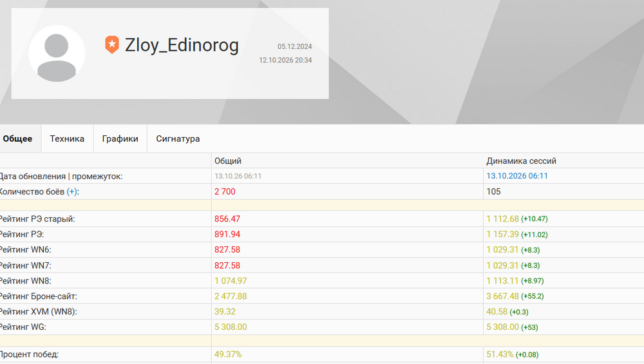644x364 pixels.
Task: Click the Рейтинг WG session value 5 308.00
Action: [502, 327]
